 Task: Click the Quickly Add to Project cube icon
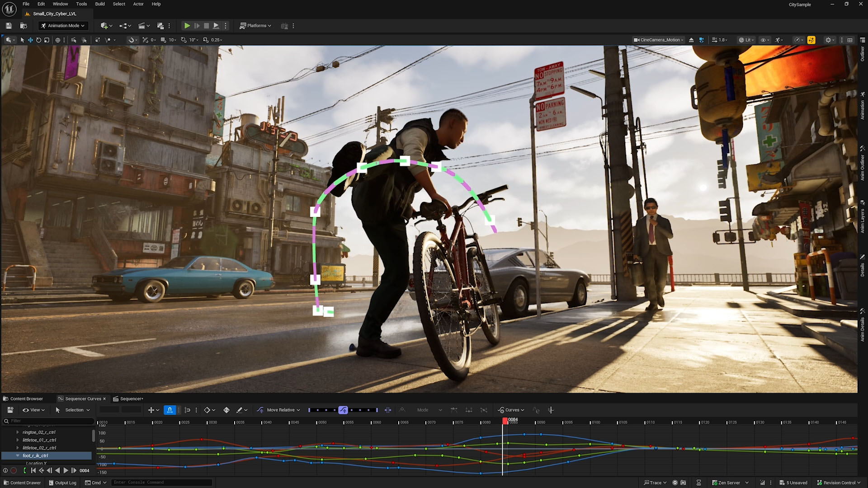pyautogui.click(x=104, y=26)
